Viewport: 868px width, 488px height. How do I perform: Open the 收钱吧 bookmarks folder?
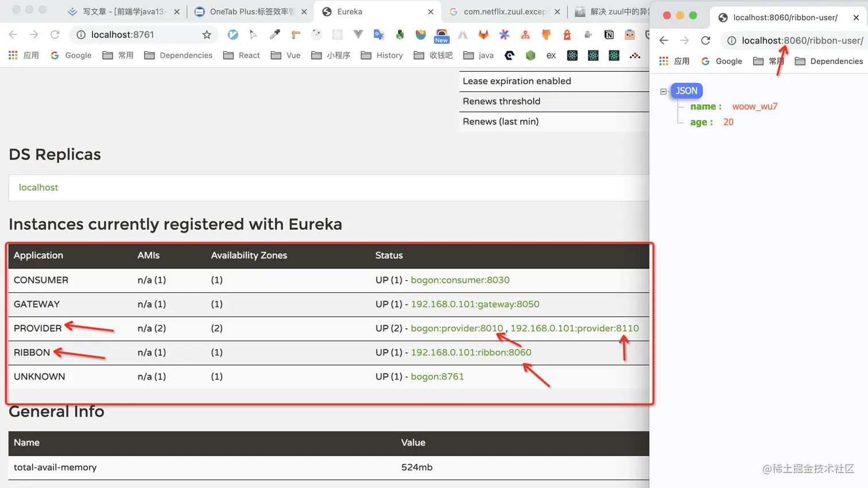pyautogui.click(x=433, y=55)
